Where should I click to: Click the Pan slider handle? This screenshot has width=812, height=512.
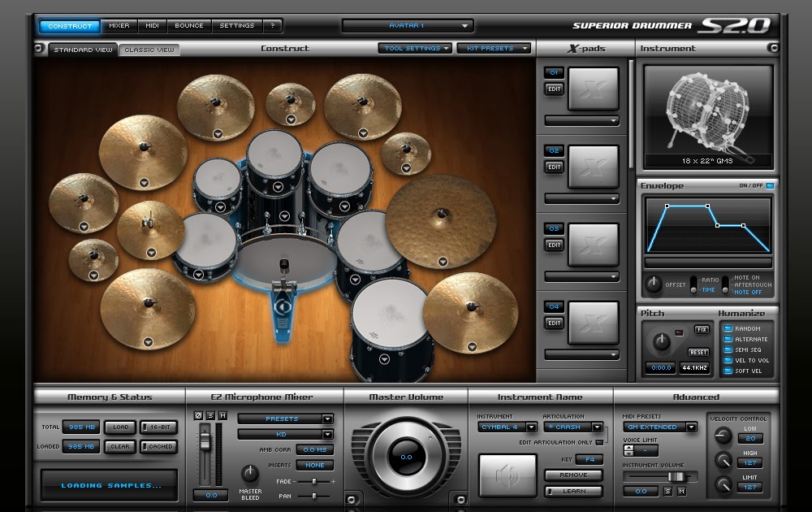click(x=313, y=496)
